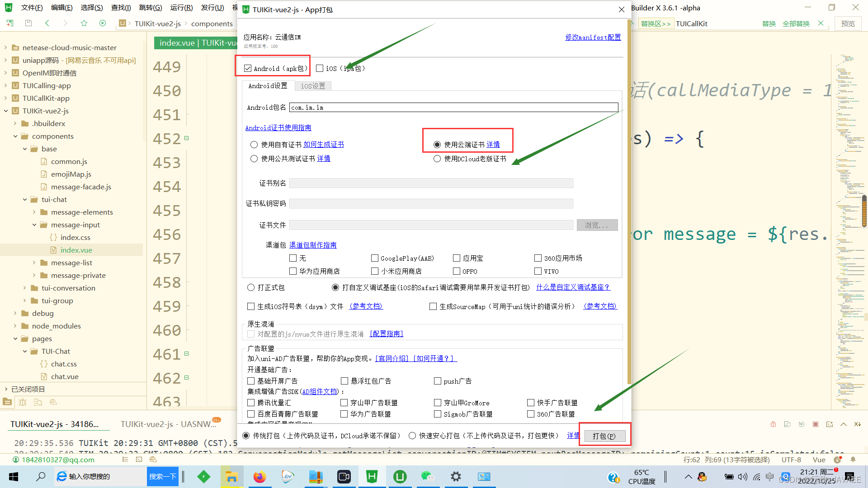Select 使用自有证书 radio option
Screen dimensions: 868x488
pos(254,145)
